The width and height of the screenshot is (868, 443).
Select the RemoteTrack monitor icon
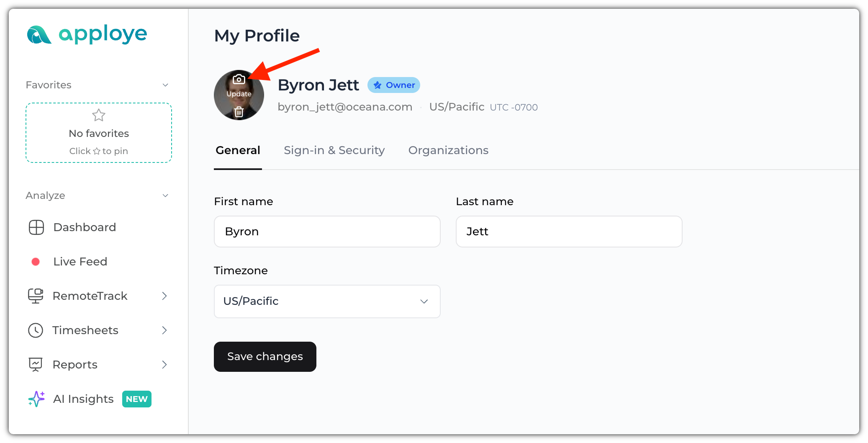tap(36, 296)
